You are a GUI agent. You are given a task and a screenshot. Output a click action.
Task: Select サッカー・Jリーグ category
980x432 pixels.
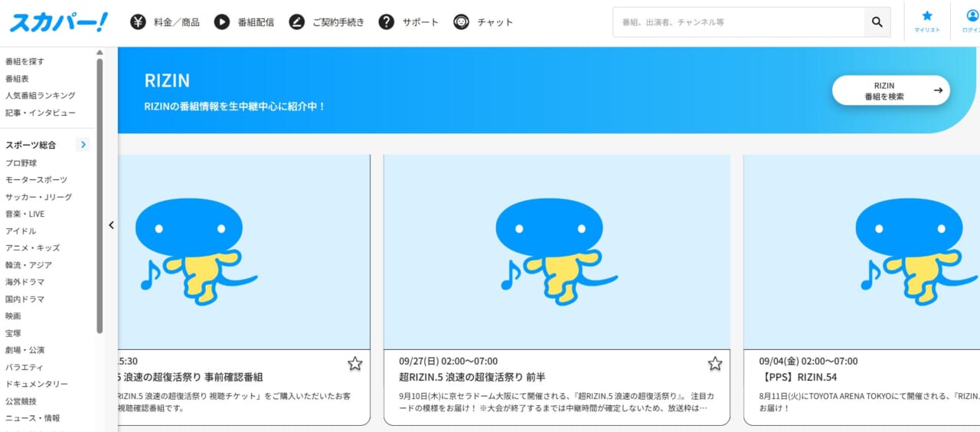(38, 197)
